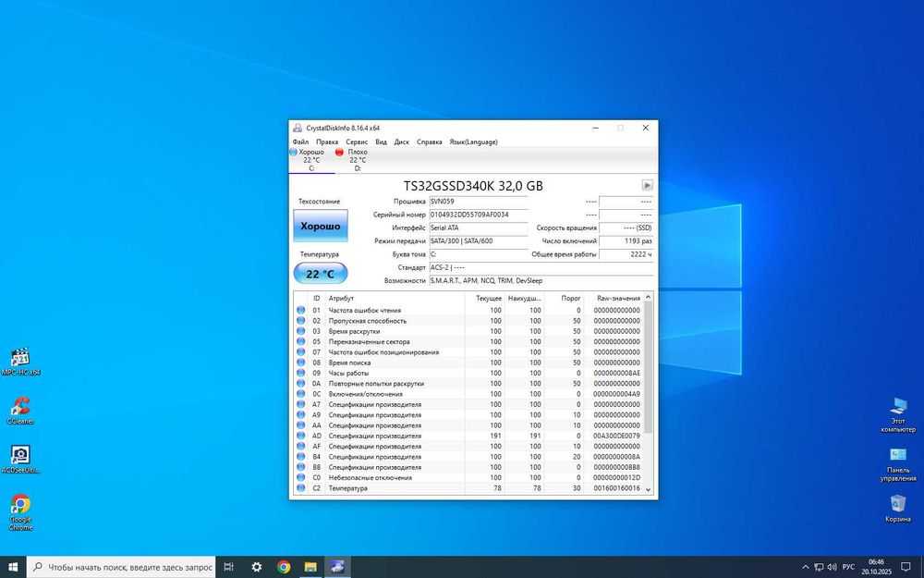Open Этот компьютер desktop icon
The height and width of the screenshot is (578, 924).
[898, 414]
